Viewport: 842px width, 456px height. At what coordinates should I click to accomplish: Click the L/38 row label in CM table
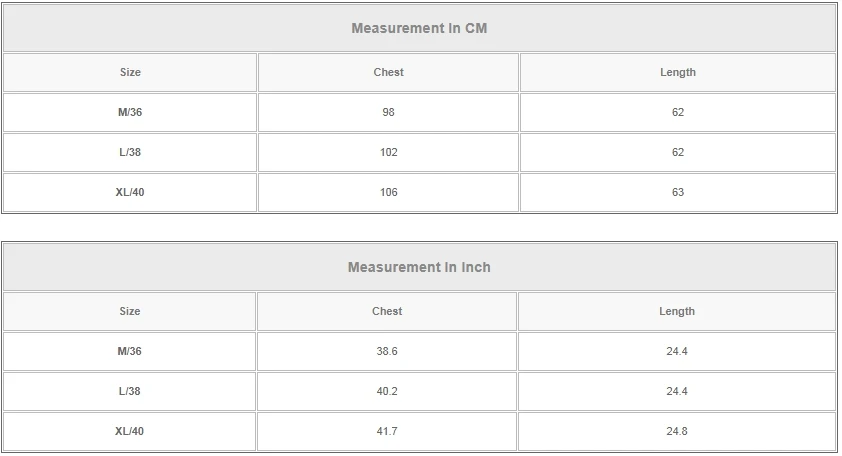point(130,152)
